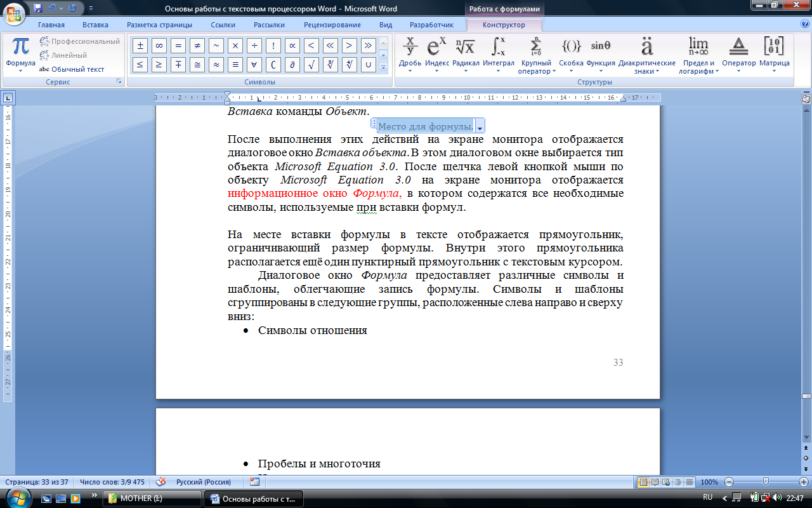The width and height of the screenshot is (812, 508).
Task: Open the Вставка ribbon tab
Action: click(x=95, y=25)
